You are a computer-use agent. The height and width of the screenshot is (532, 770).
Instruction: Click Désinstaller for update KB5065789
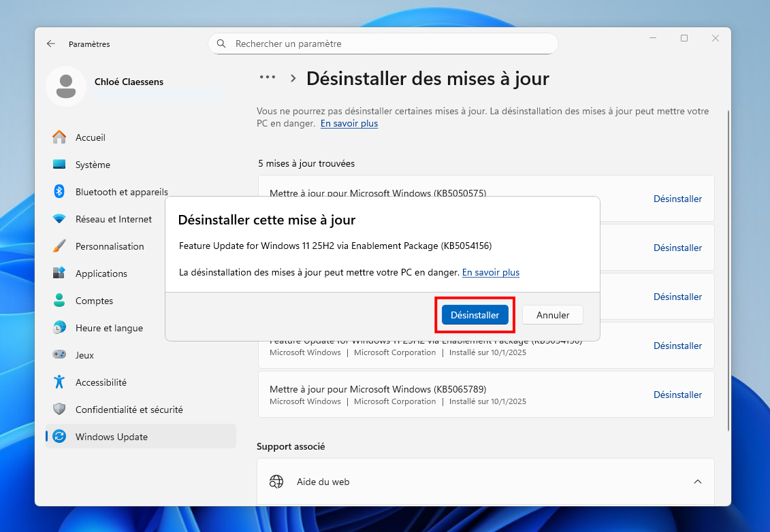tap(677, 395)
